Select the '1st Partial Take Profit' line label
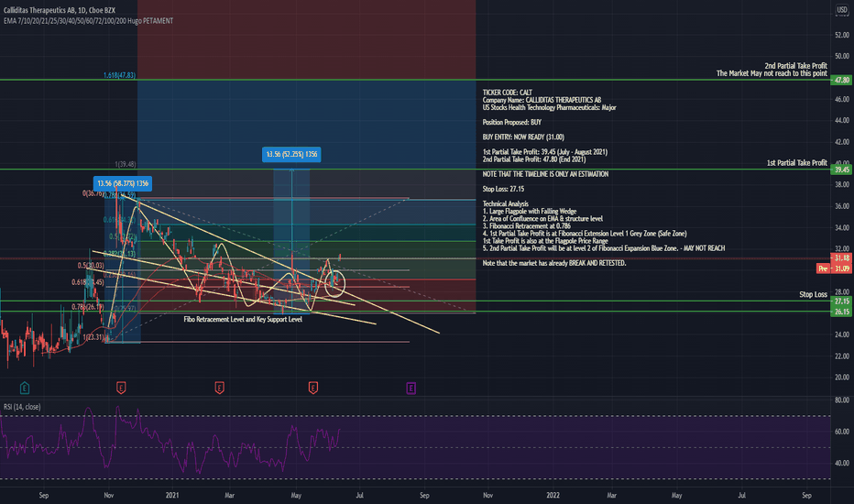The height and width of the screenshot is (504, 854). (x=797, y=163)
